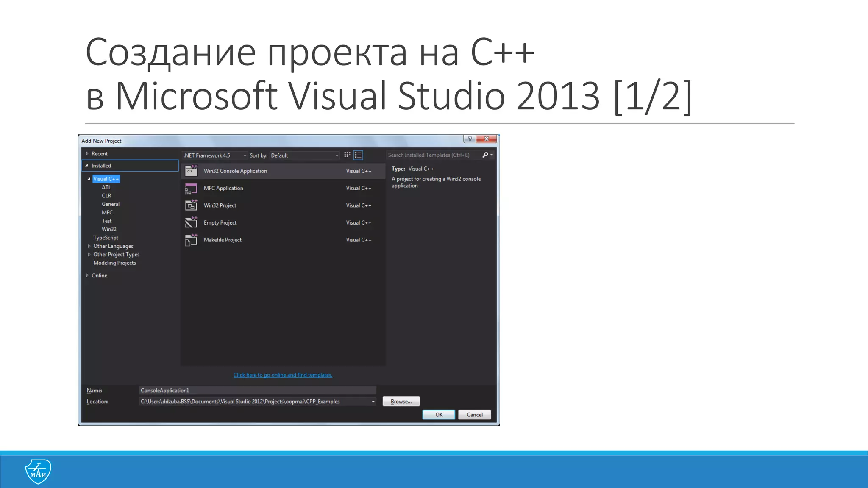Click the Browse... button
The image size is (868, 488).
[401, 402]
